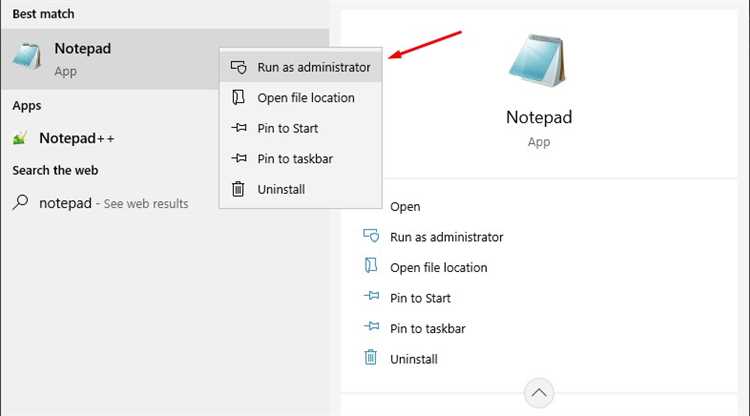Click the pin icon beside Pin to Start in context menu
The image size is (750, 416).
pyautogui.click(x=239, y=128)
